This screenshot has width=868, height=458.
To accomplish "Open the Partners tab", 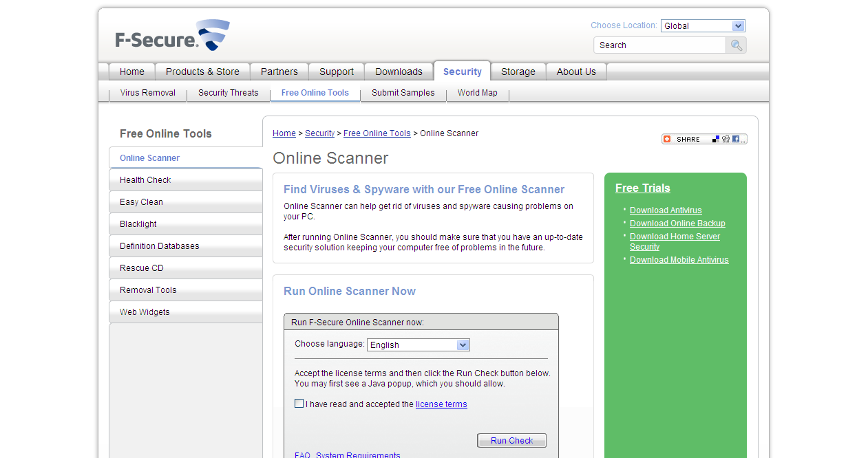I will 279,72.
